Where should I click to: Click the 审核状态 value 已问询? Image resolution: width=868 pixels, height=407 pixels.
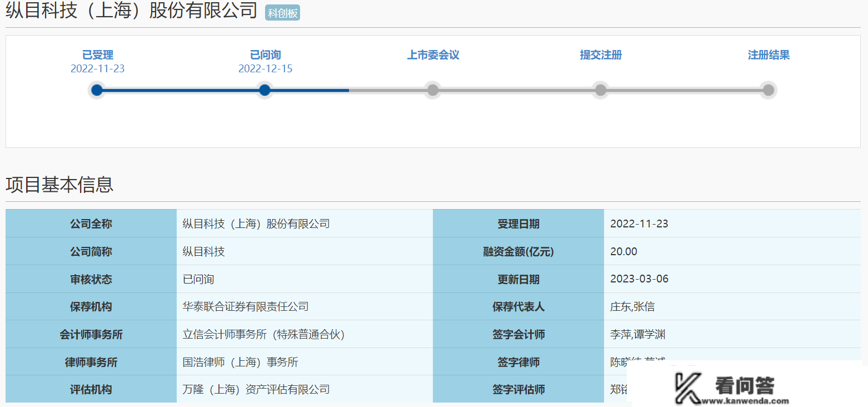198,279
